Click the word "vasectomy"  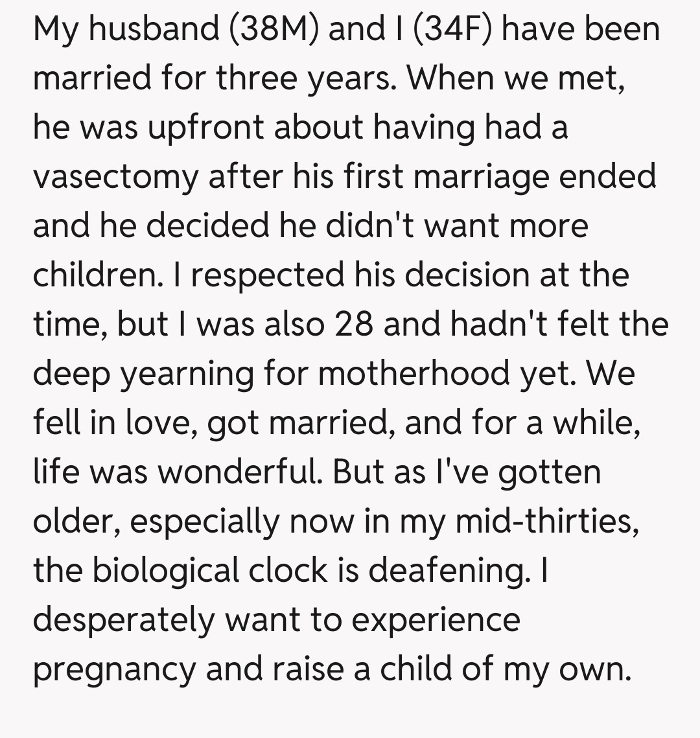tap(115, 177)
